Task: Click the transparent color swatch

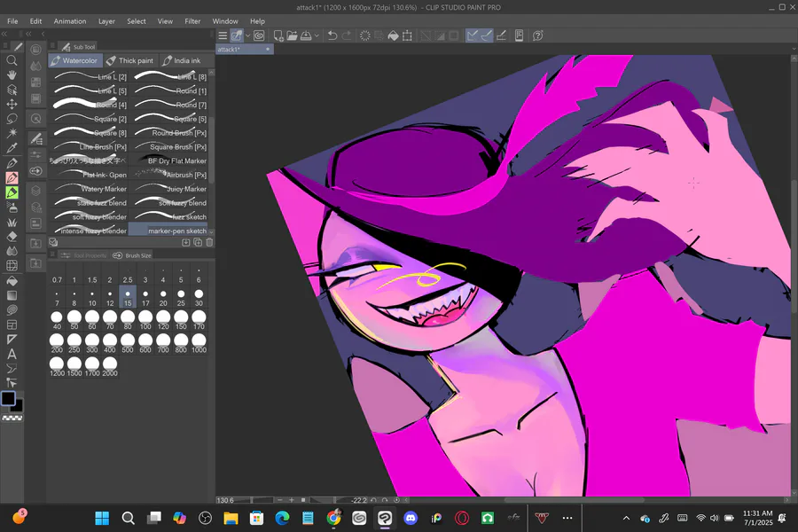Action: (x=12, y=418)
